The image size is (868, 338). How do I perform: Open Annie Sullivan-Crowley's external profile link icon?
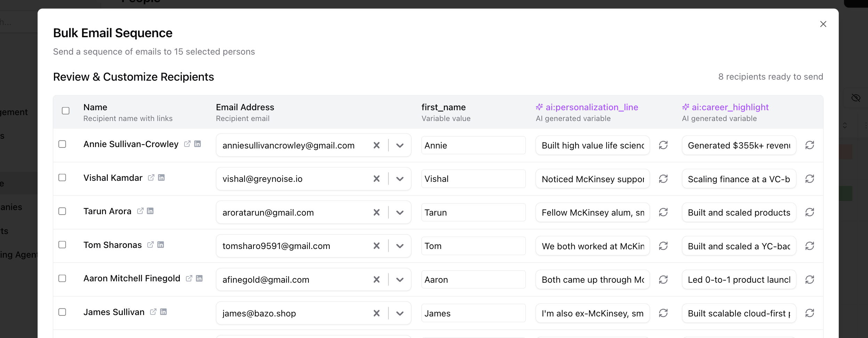click(x=187, y=144)
